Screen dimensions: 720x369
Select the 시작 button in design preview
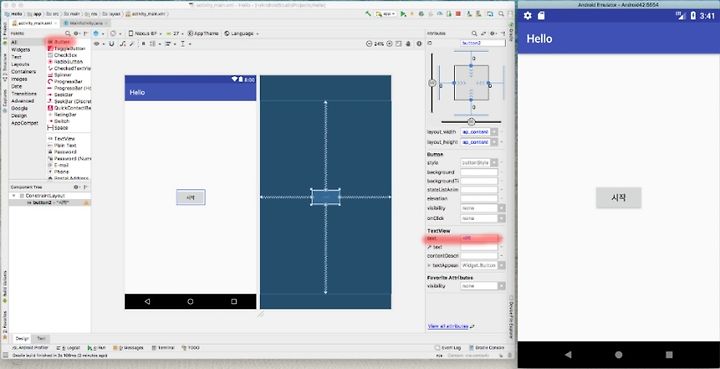click(x=191, y=197)
